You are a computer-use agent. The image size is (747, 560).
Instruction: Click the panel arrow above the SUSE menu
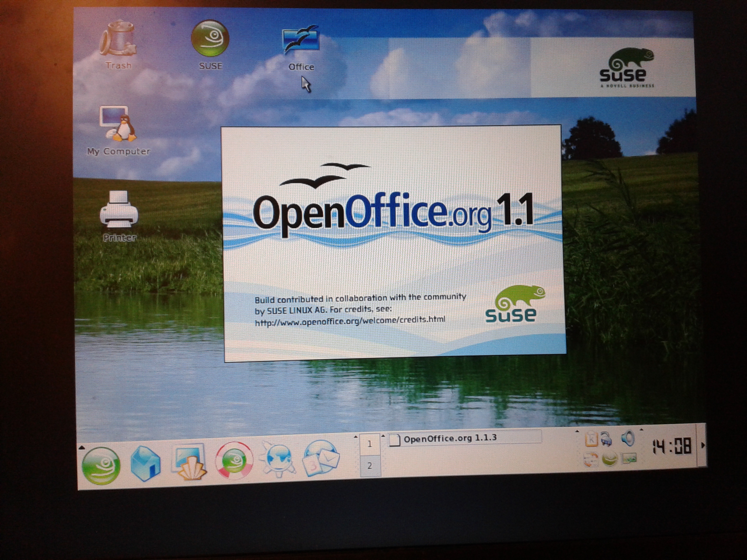point(81,448)
